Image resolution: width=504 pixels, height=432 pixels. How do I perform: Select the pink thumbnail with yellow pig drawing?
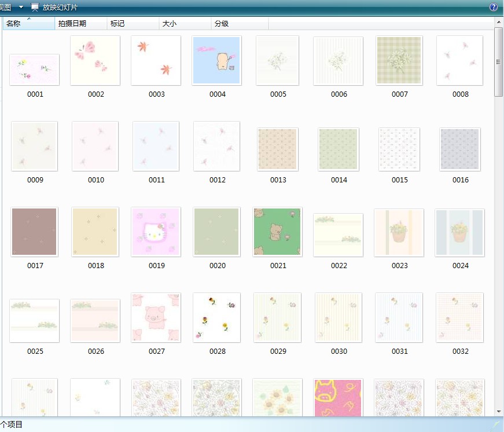click(x=338, y=398)
